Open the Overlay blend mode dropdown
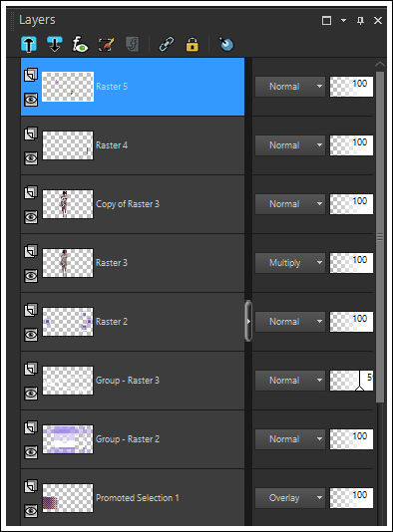The height and width of the screenshot is (532, 393). click(289, 498)
